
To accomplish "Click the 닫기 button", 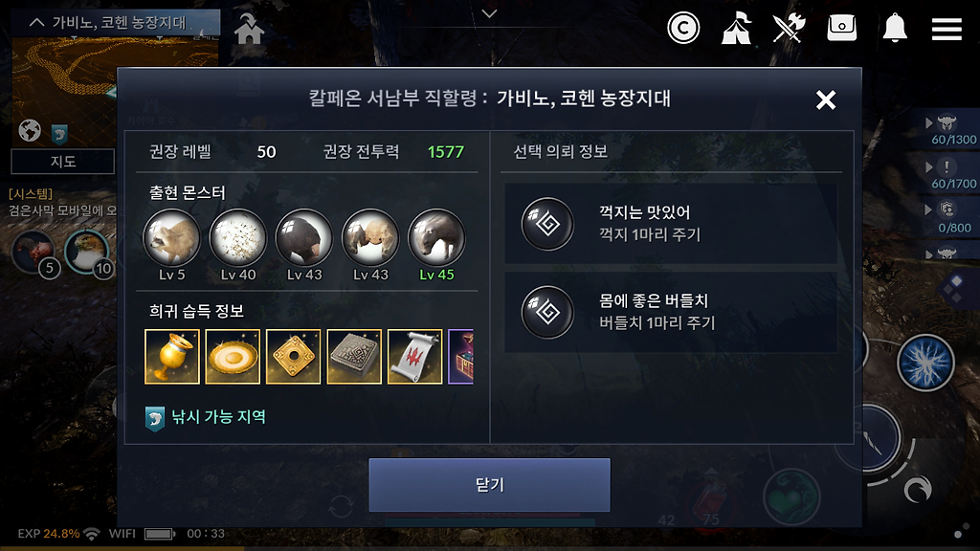I will (489, 485).
